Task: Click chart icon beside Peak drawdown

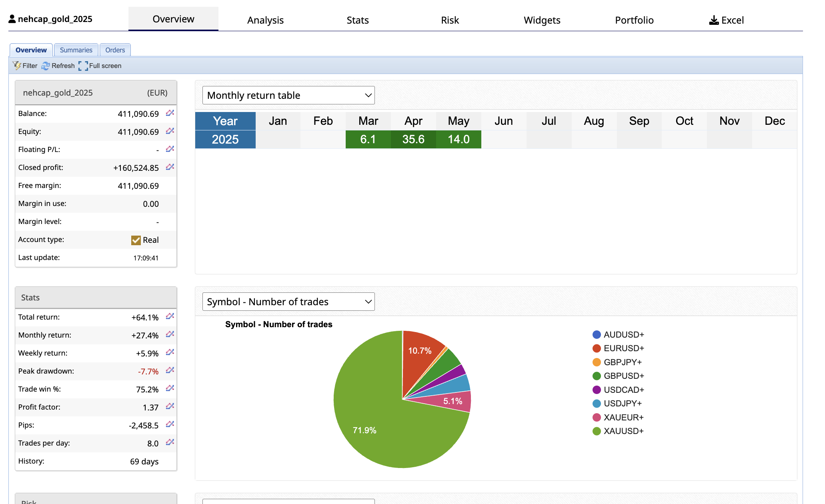Action: [x=170, y=370]
